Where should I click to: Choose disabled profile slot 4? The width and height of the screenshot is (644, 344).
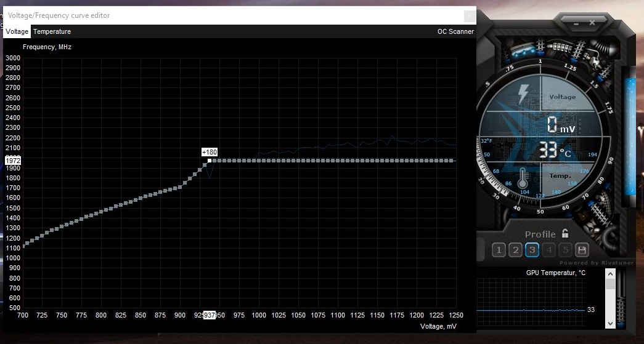(549, 250)
